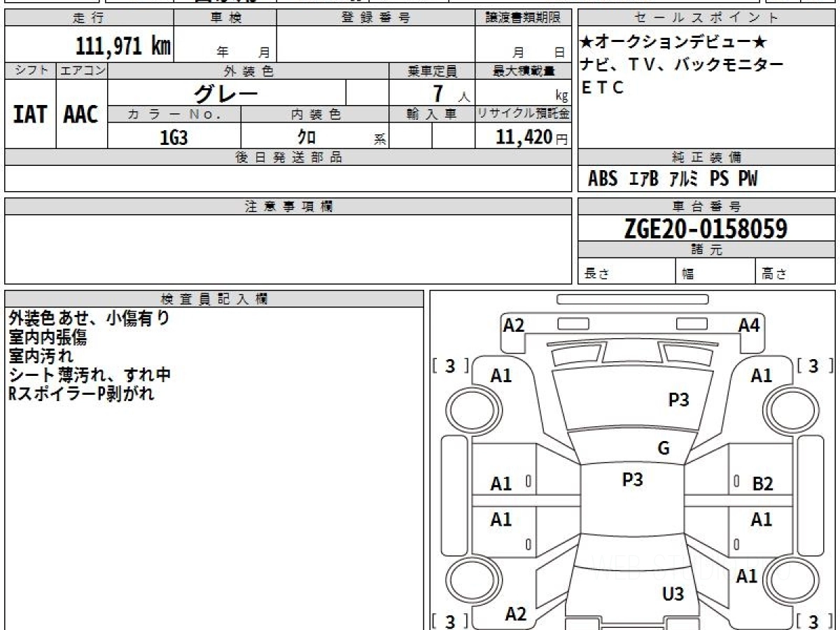
Task: Select the recycle fee 11,420円
Action: click(532, 137)
